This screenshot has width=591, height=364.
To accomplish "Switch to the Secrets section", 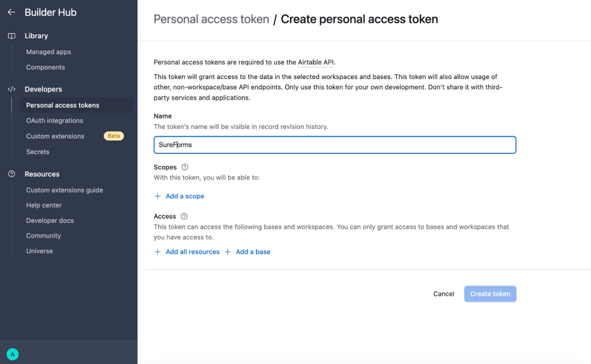I will pyautogui.click(x=37, y=152).
